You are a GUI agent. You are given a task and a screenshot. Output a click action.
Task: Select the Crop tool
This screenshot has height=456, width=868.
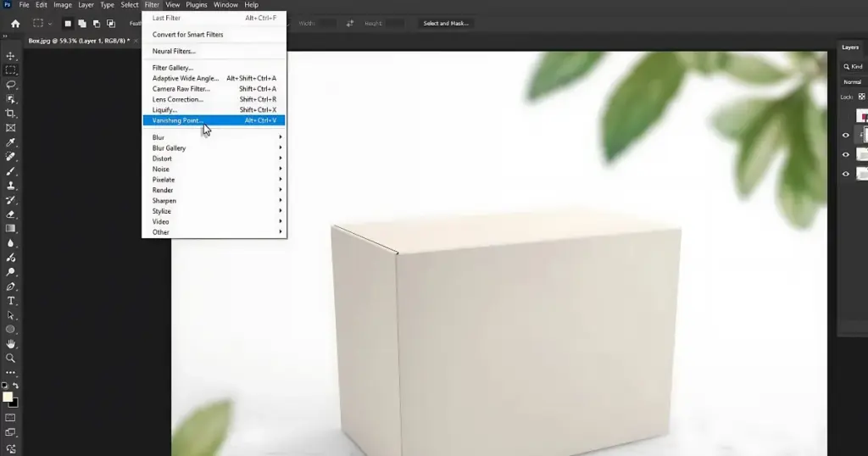pos(11,114)
